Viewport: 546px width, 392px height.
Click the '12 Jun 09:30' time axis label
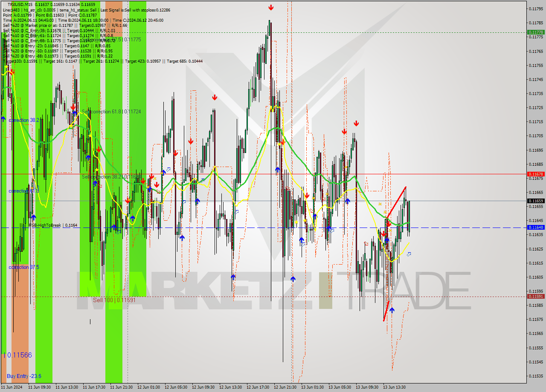203,387
